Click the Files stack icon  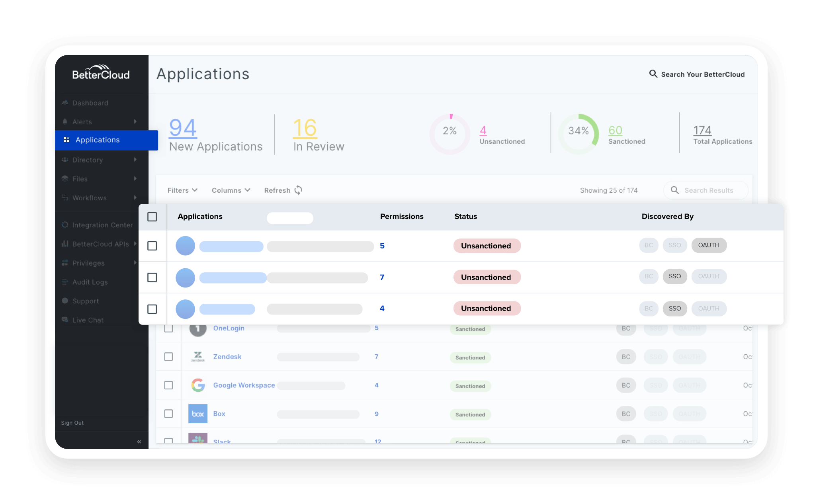click(65, 179)
